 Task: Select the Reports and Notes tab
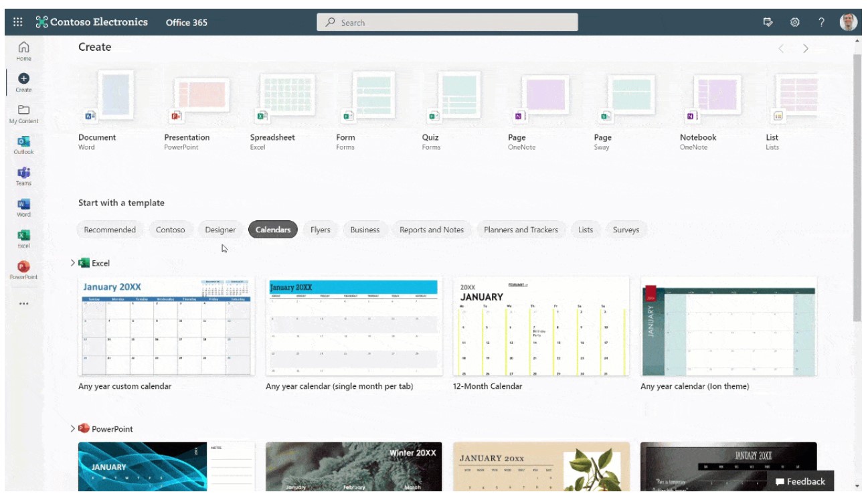pos(432,230)
